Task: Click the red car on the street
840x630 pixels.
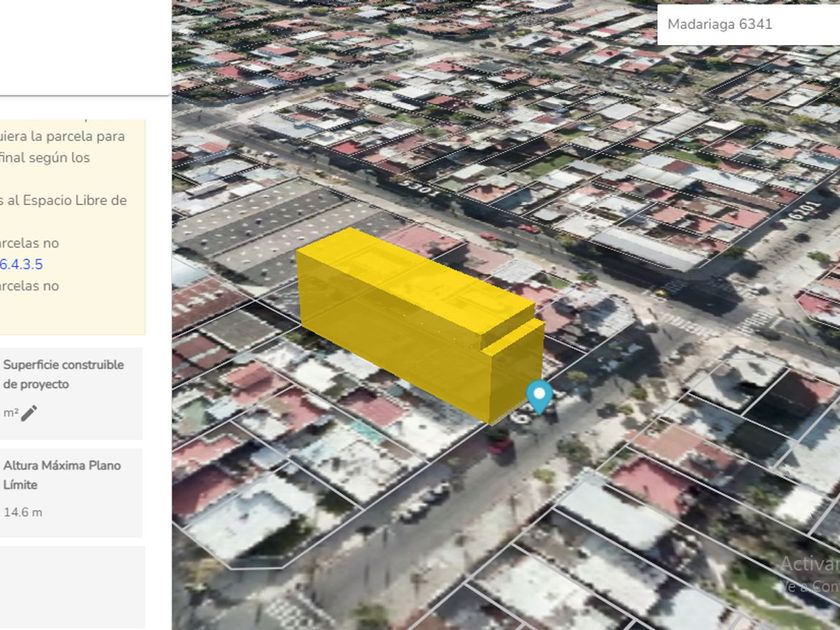Action: click(x=500, y=444)
